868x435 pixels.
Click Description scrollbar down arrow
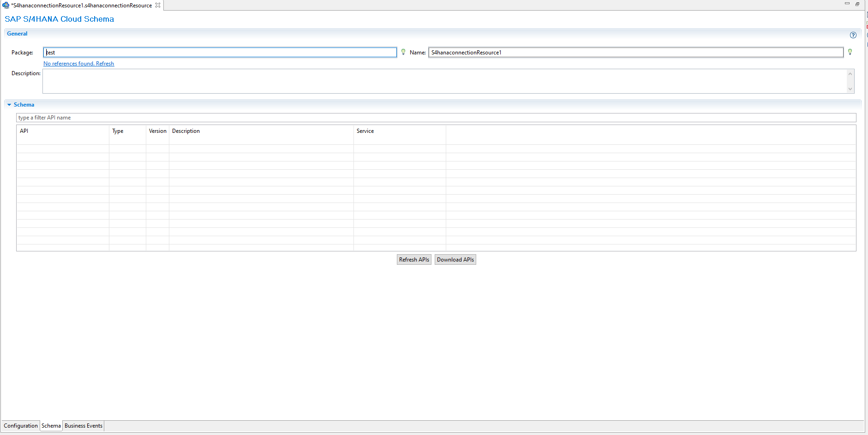[x=850, y=89]
